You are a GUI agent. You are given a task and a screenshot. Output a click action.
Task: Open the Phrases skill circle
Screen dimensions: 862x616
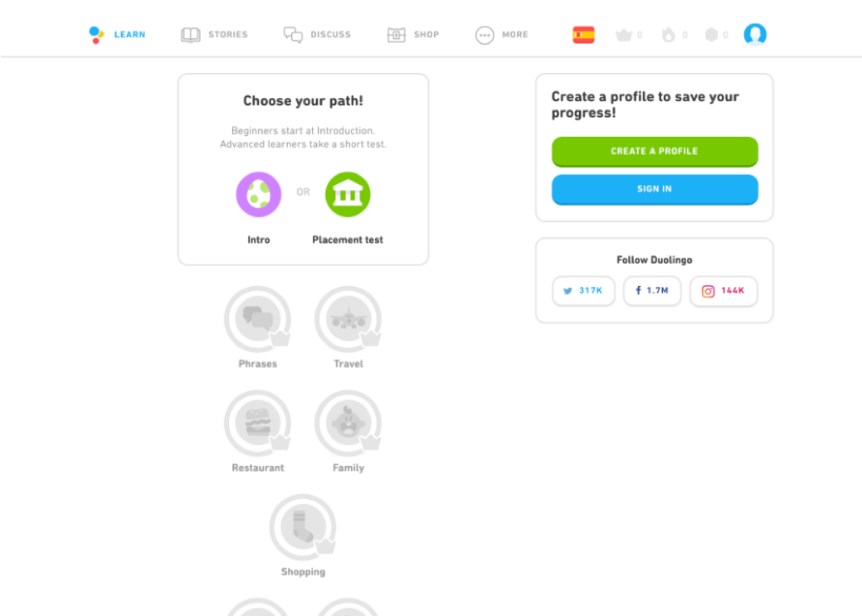pos(257,318)
